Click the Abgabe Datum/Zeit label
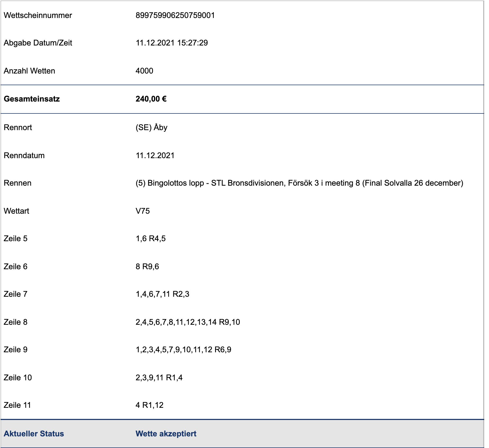This screenshot has width=489, height=448. point(38,43)
